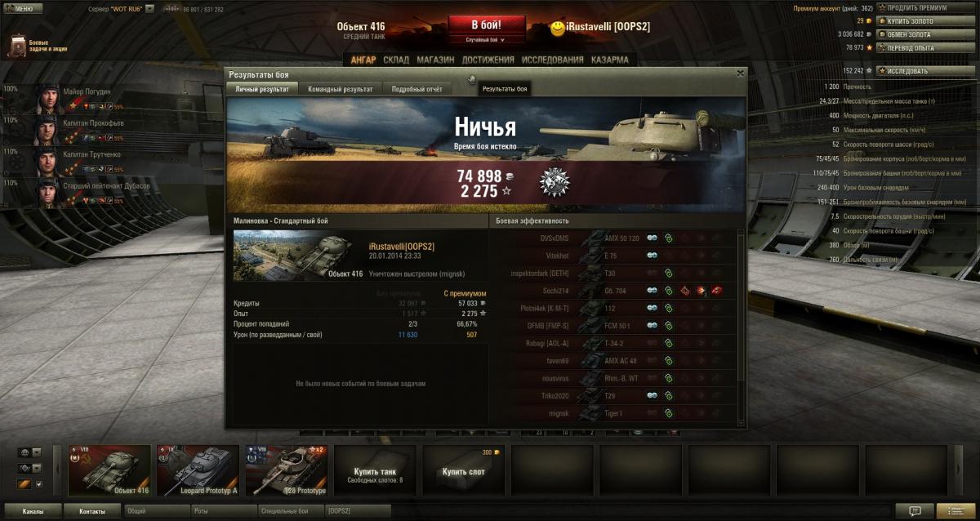
Task: Click the medal icon in battle results banner
Action: (x=555, y=182)
